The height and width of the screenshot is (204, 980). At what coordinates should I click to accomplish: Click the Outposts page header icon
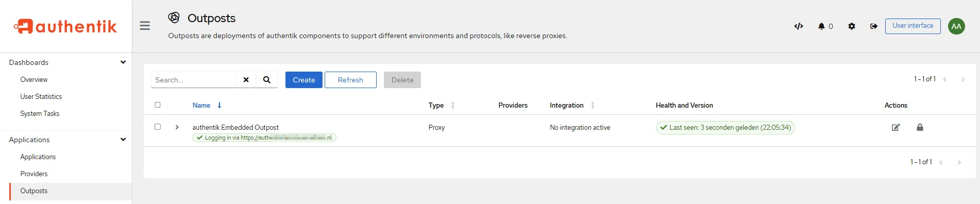pyautogui.click(x=174, y=18)
